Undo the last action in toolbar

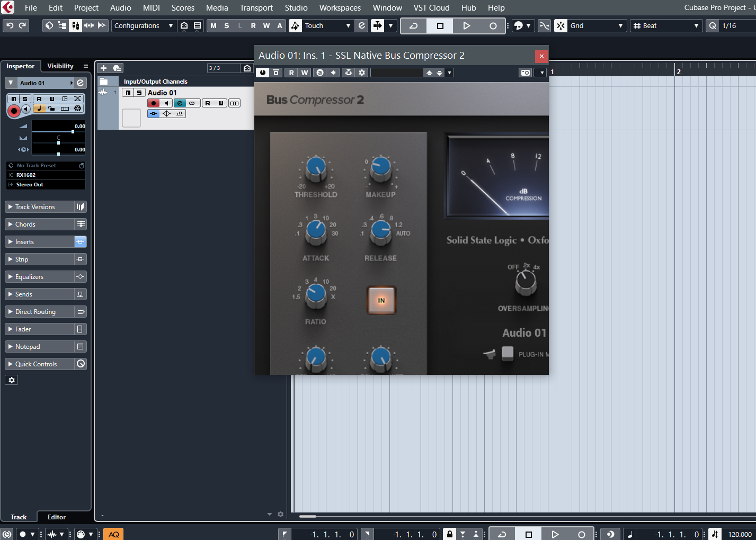pyautogui.click(x=10, y=25)
